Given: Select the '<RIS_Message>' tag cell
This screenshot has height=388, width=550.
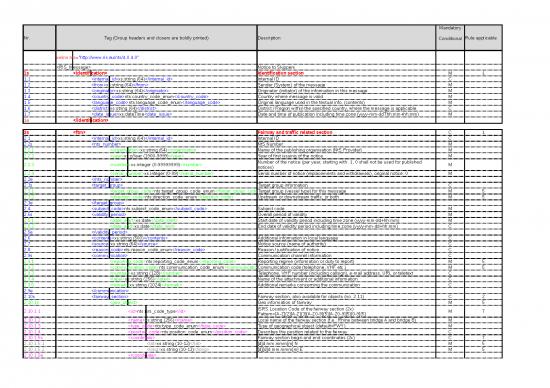Looking at the screenshot, I should (x=74, y=67).
